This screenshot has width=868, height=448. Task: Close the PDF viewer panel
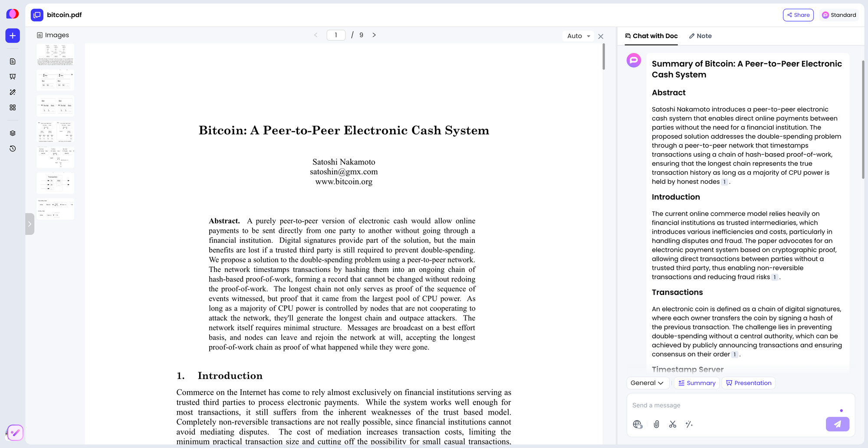coord(601,36)
